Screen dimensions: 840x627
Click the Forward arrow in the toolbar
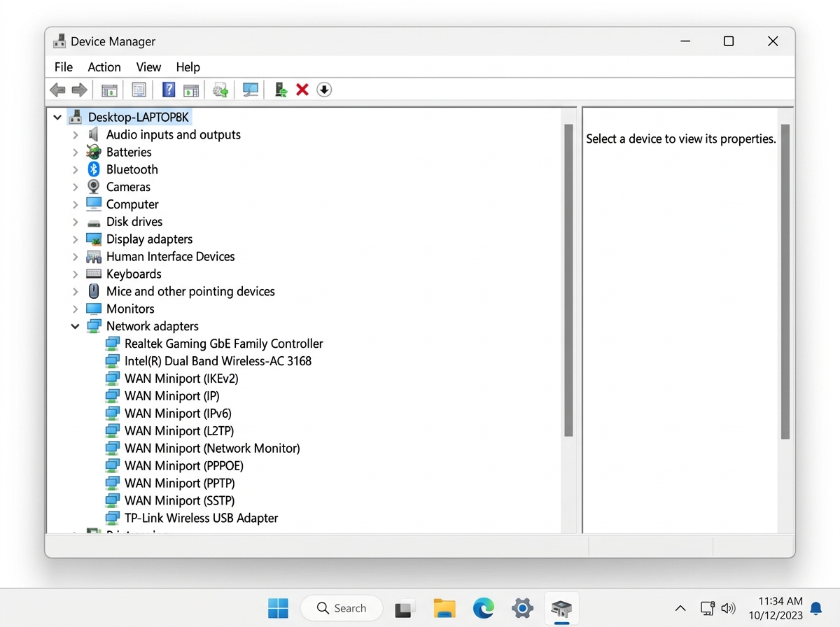[x=79, y=90]
